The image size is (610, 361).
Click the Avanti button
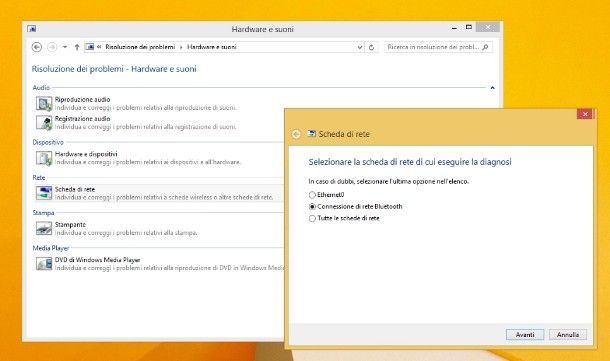(x=525, y=335)
